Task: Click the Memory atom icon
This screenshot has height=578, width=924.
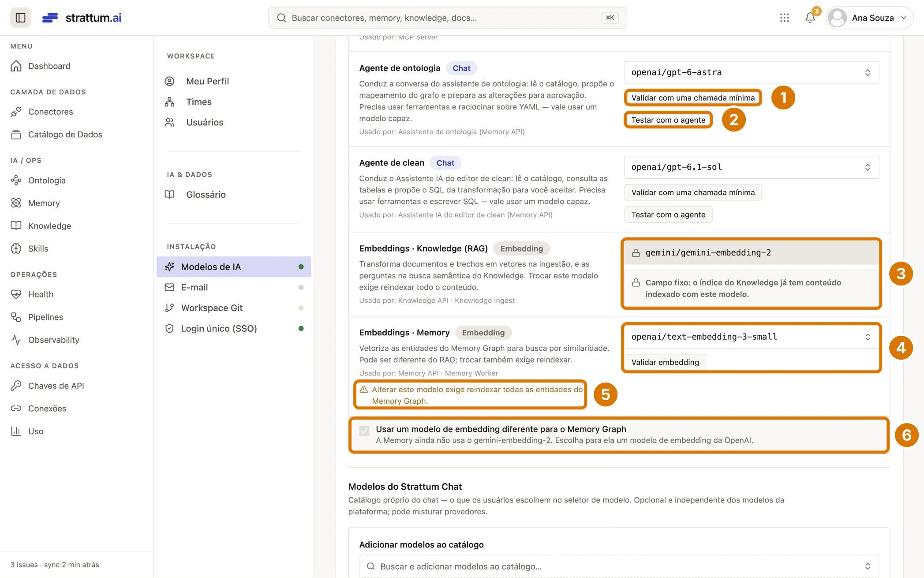Action: 16,203
